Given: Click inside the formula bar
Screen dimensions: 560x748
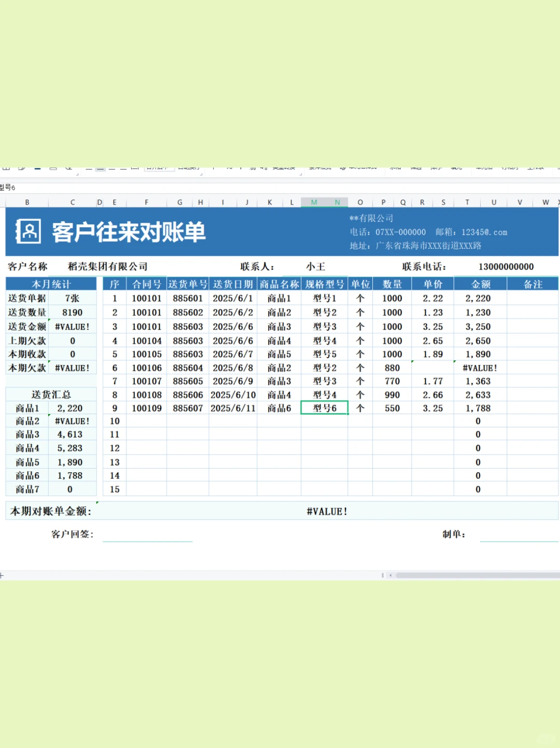Looking at the screenshot, I should point(259,188).
